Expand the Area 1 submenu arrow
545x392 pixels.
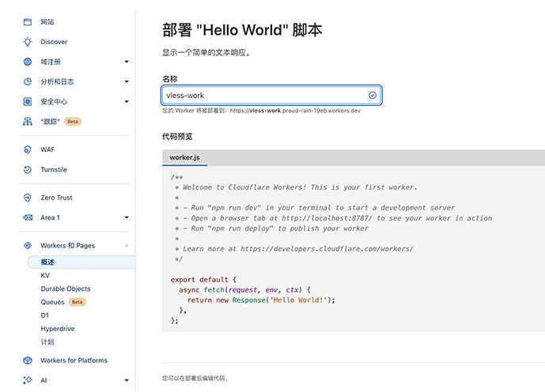tap(127, 217)
